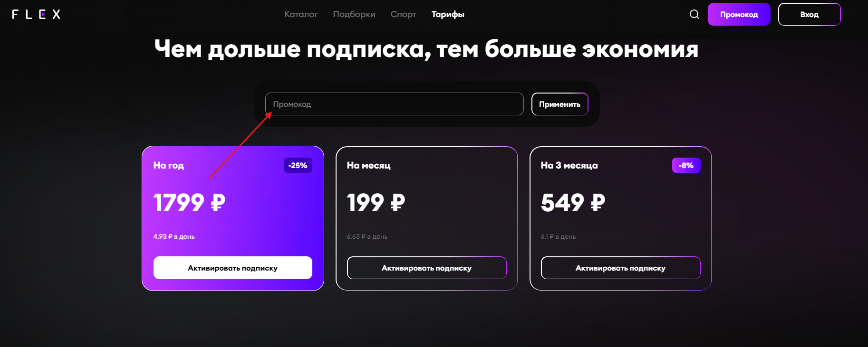868x347 pixels.
Task: Open the Спорт section
Action: (404, 14)
